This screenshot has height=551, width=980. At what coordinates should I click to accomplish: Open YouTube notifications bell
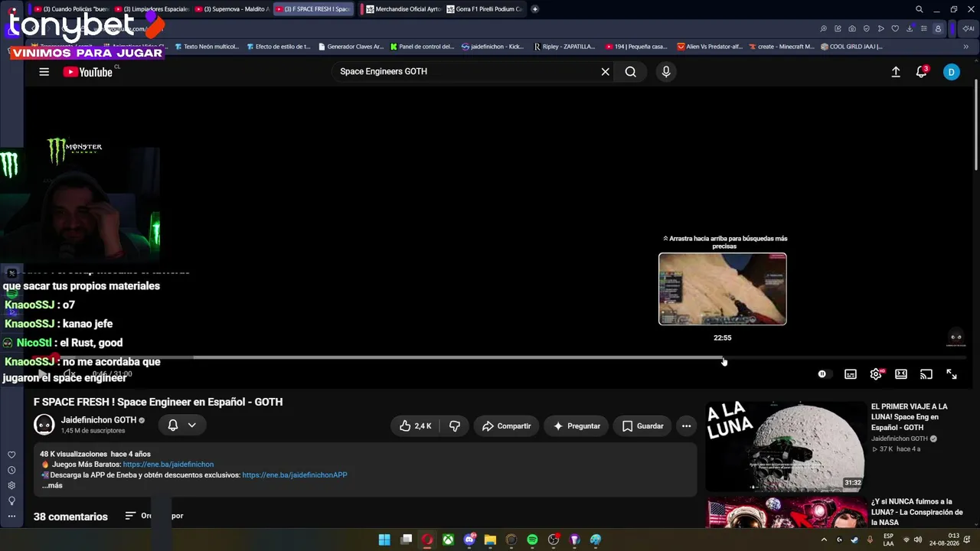tap(922, 72)
